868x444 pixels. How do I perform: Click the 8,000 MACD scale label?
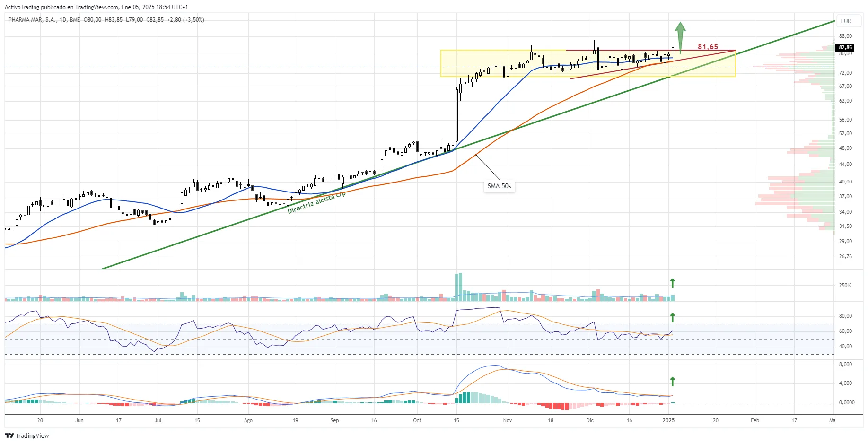click(x=845, y=364)
